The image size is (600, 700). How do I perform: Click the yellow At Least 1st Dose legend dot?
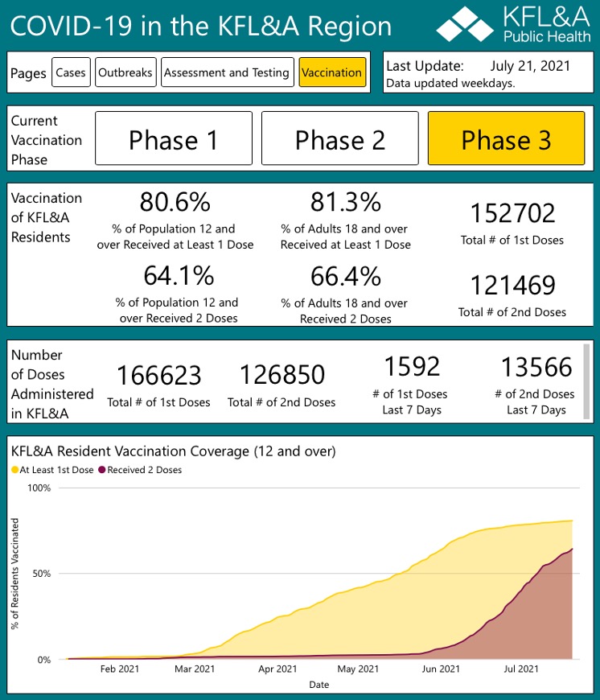pos(14,470)
